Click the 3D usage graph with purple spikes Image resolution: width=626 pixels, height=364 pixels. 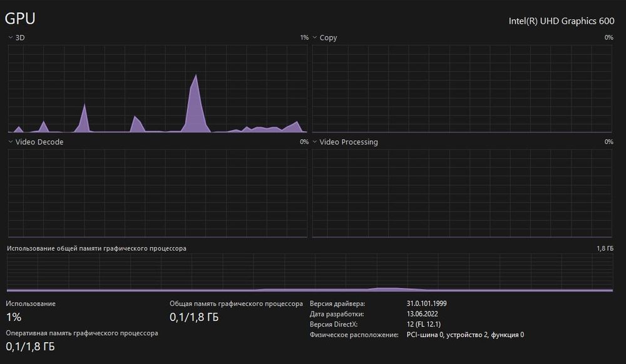(x=157, y=89)
